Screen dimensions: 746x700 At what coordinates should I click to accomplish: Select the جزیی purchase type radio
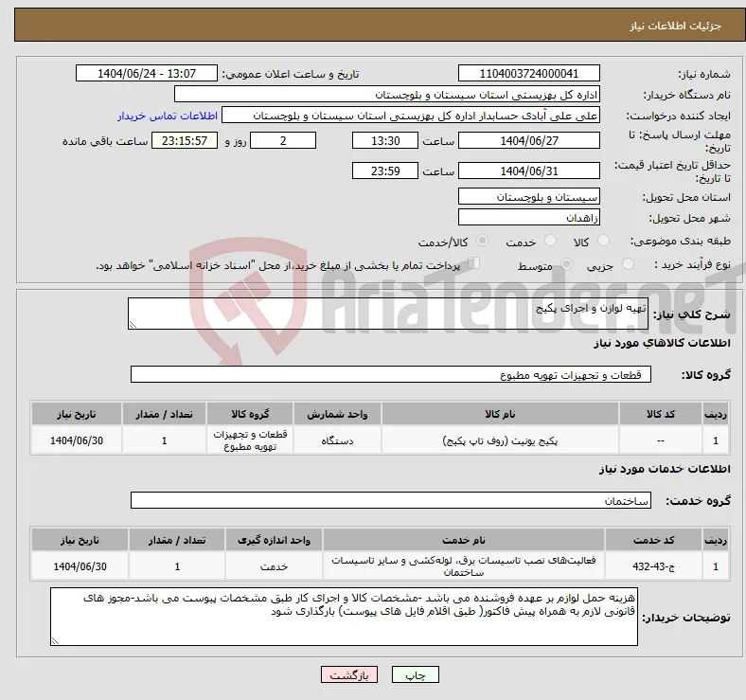click(x=628, y=264)
